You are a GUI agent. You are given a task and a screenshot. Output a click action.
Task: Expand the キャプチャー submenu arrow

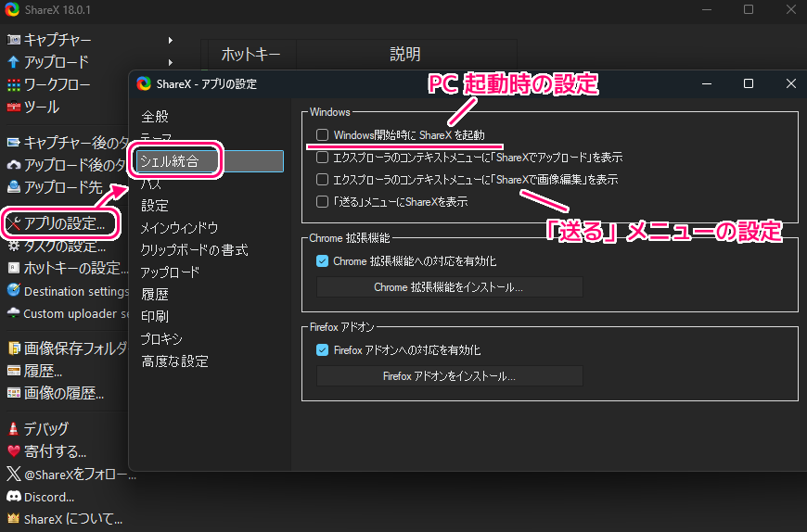coord(171,40)
